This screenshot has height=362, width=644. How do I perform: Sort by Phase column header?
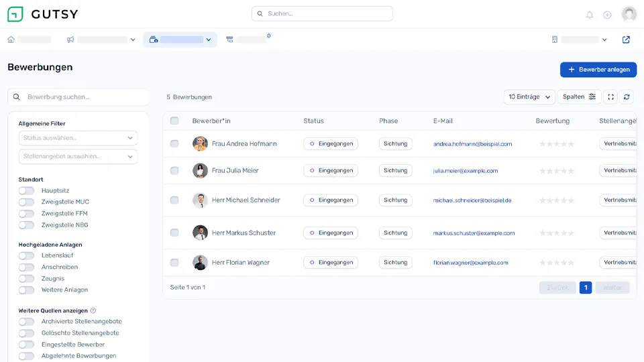[388, 121]
